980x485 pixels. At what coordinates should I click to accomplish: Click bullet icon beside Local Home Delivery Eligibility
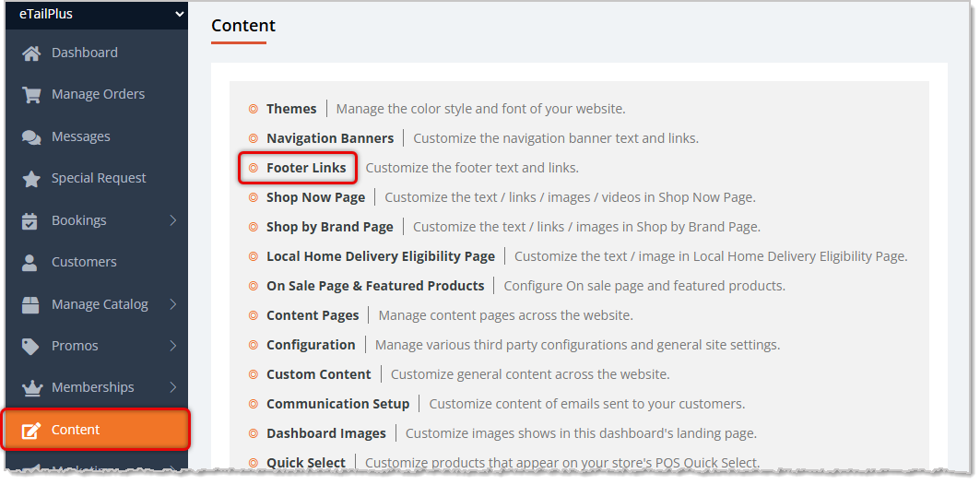pos(254,256)
